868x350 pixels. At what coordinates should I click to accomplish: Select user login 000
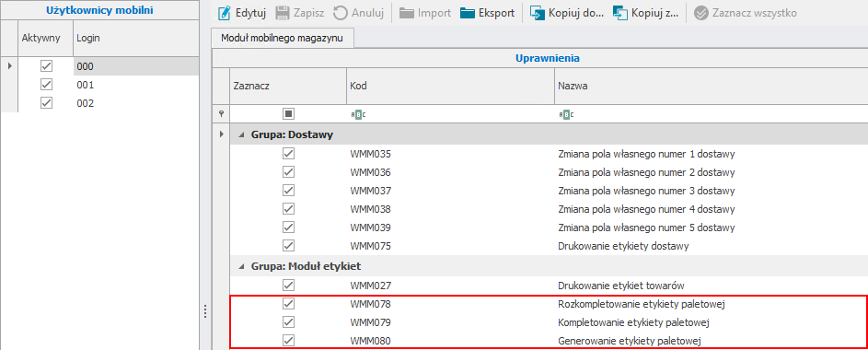click(x=135, y=66)
